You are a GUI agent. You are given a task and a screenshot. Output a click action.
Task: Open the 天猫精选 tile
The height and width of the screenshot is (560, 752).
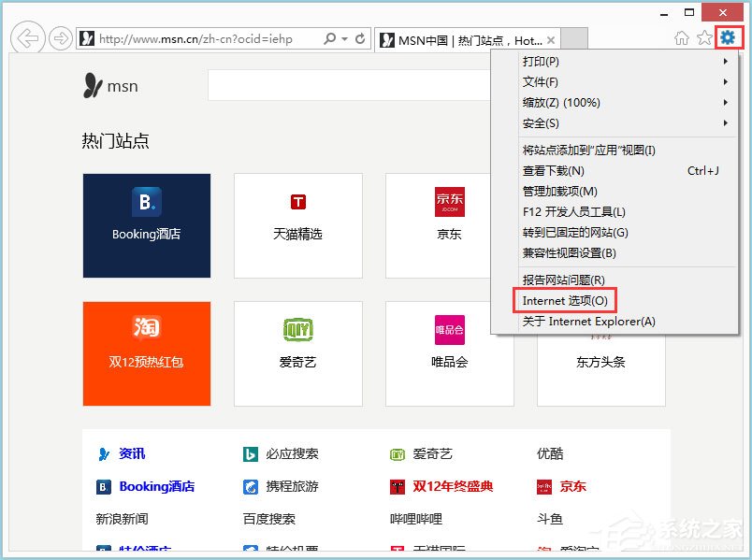(x=297, y=224)
